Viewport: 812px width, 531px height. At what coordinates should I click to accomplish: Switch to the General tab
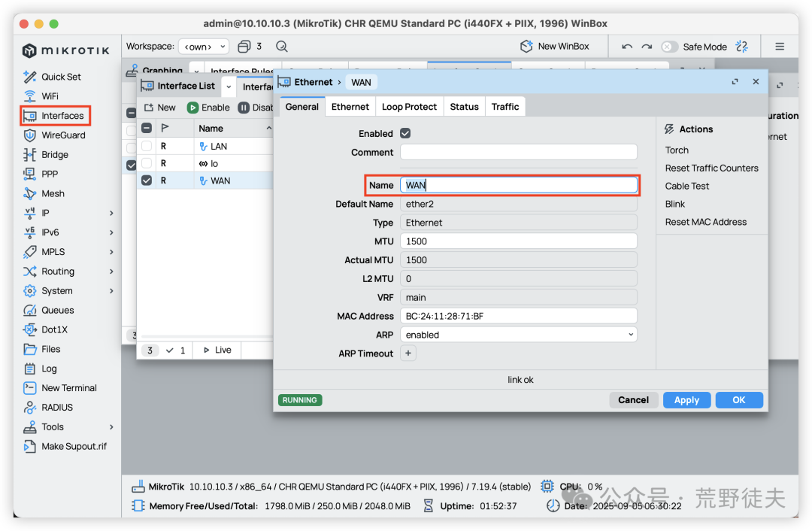pos(302,107)
